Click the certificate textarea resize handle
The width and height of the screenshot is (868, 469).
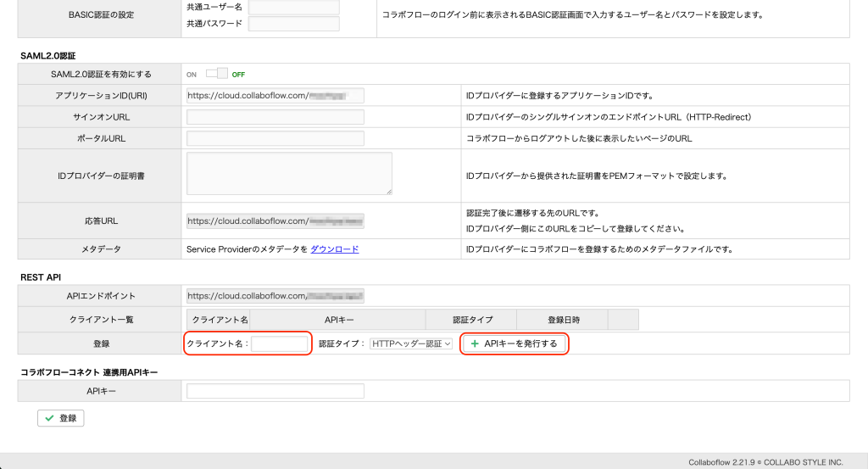(388, 192)
